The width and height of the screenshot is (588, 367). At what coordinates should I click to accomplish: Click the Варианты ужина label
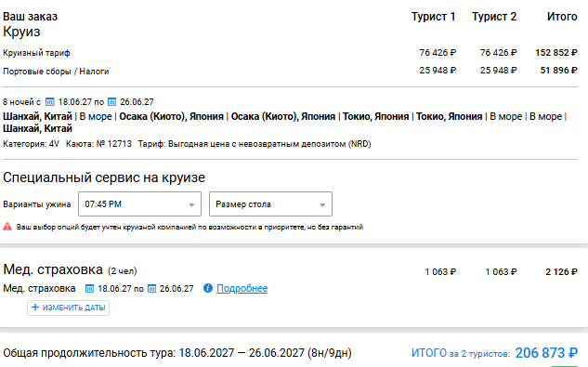pos(37,204)
